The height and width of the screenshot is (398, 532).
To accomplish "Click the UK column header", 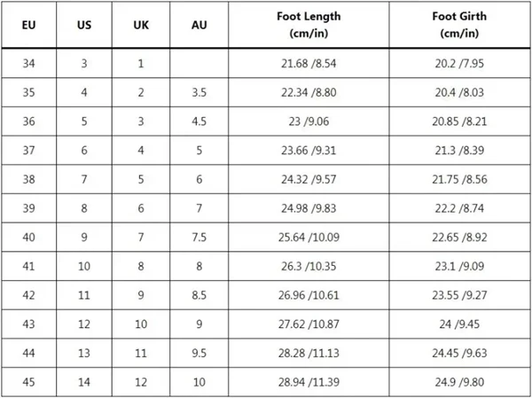I will (140, 25).
